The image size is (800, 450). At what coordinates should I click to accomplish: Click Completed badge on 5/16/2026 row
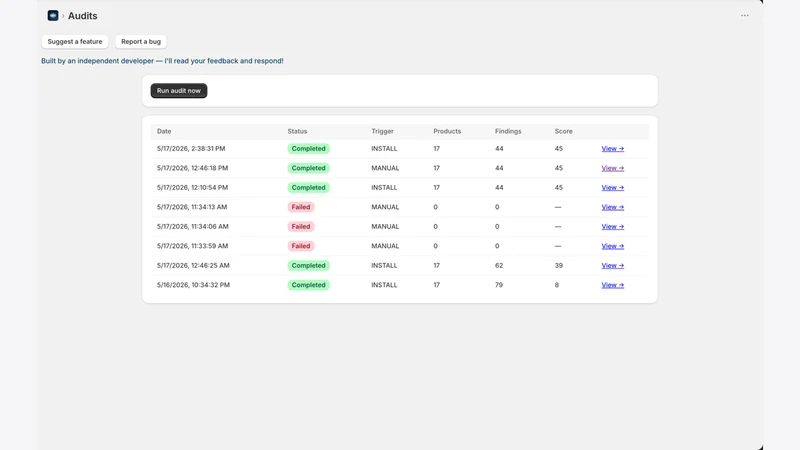pyautogui.click(x=308, y=285)
